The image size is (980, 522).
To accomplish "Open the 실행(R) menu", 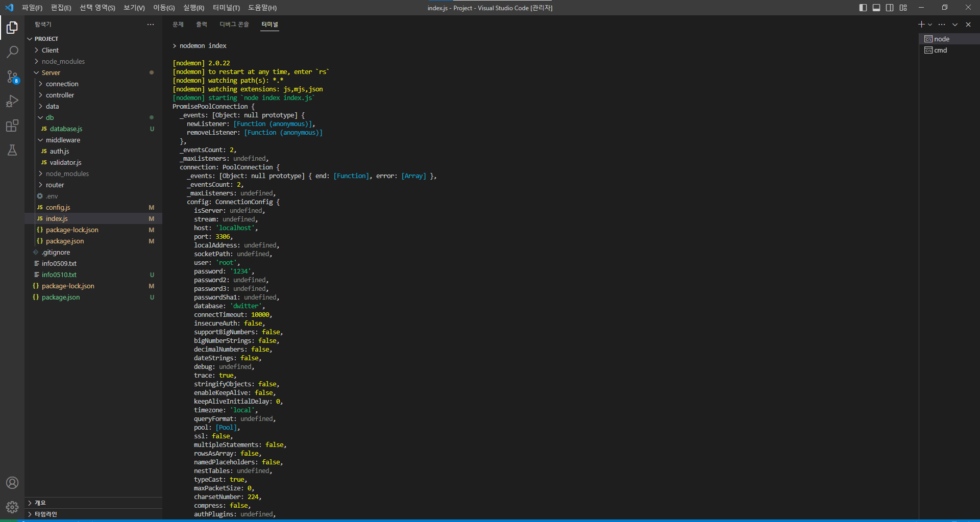I will point(193,8).
